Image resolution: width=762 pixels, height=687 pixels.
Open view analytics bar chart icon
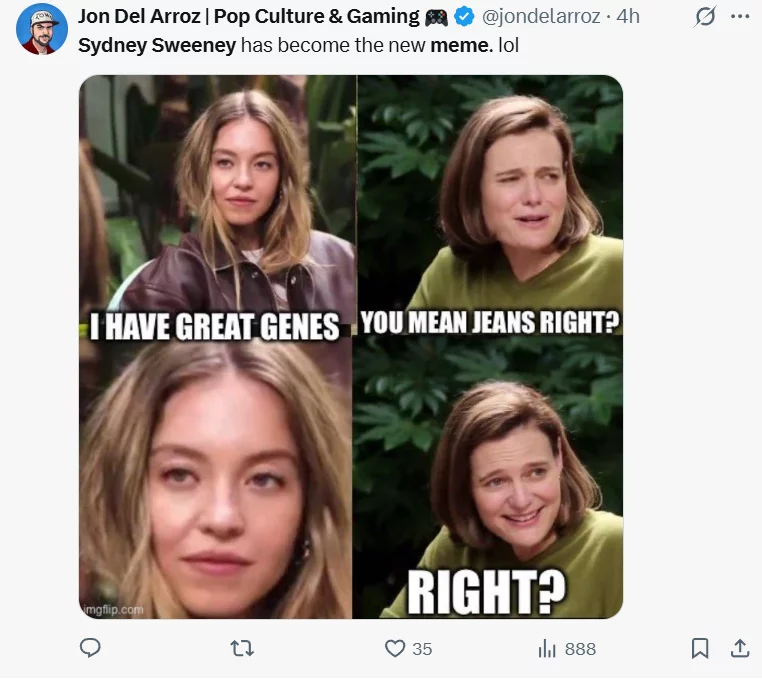tap(547, 649)
